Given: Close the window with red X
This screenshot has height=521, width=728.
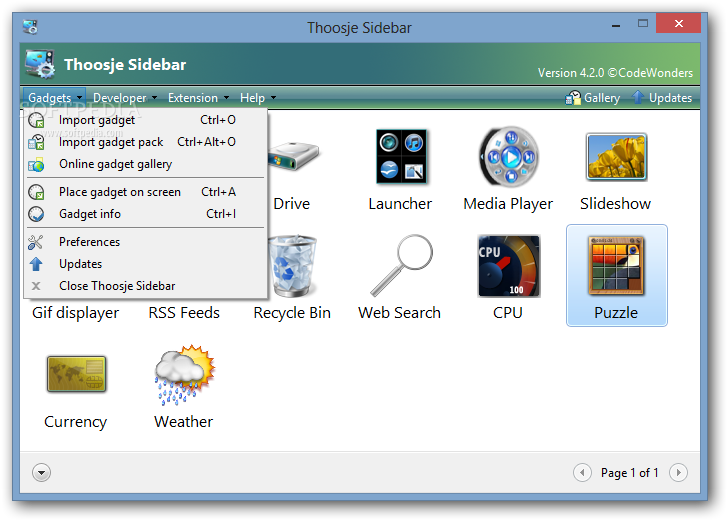Looking at the screenshot, I should coord(678,23).
